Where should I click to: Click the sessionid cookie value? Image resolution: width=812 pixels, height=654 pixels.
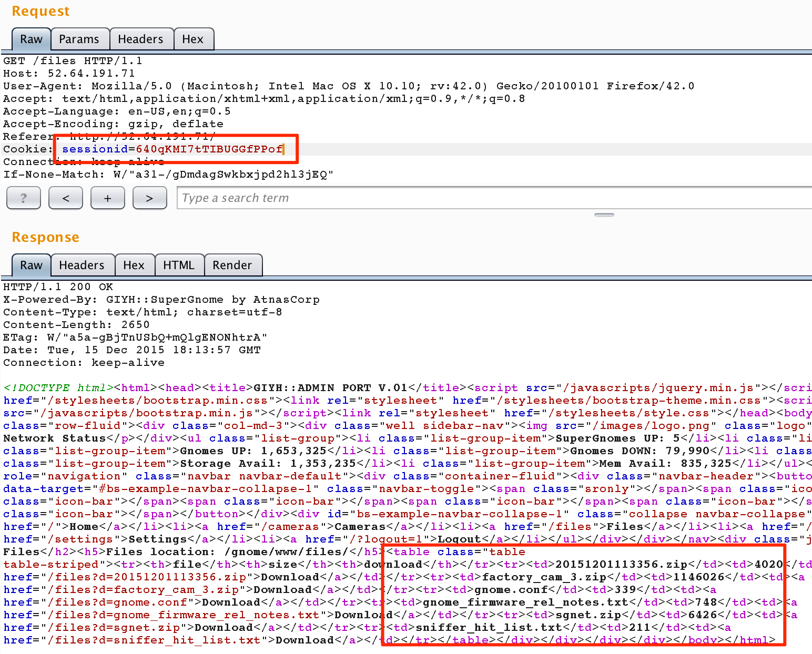[209, 149]
